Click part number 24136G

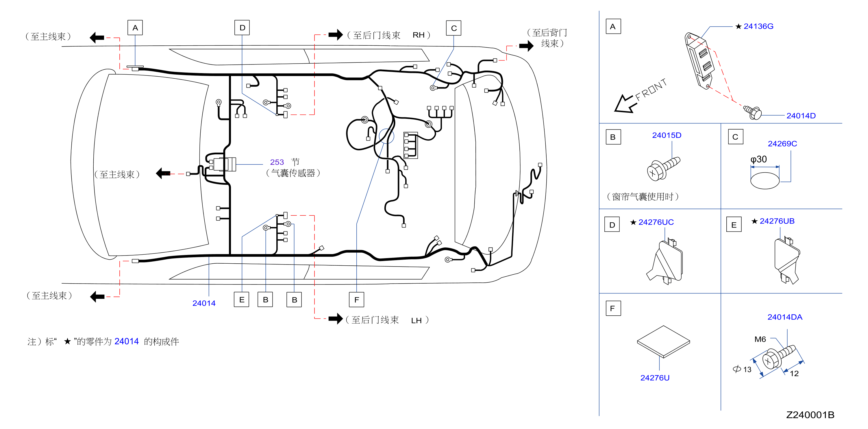(758, 26)
